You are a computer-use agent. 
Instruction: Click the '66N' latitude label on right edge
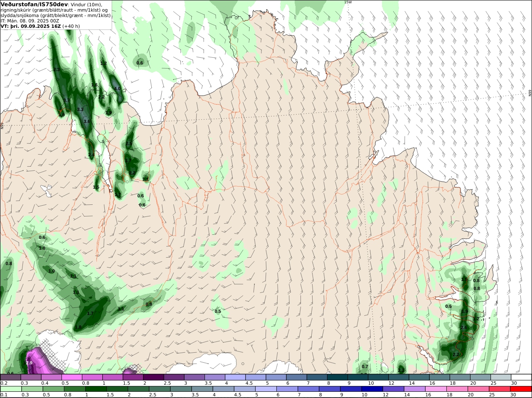click(530, 93)
